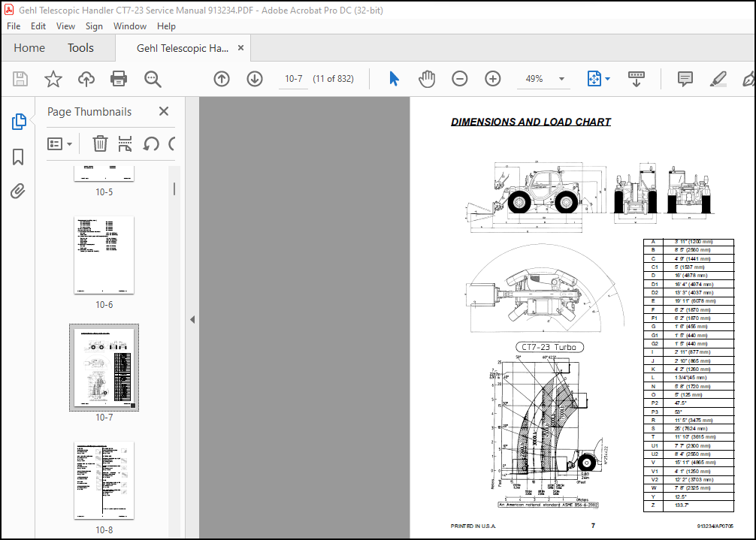The height and width of the screenshot is (540, 756).
Task: Upload file to Document Cloud
Action: click(x=86, y=79)
